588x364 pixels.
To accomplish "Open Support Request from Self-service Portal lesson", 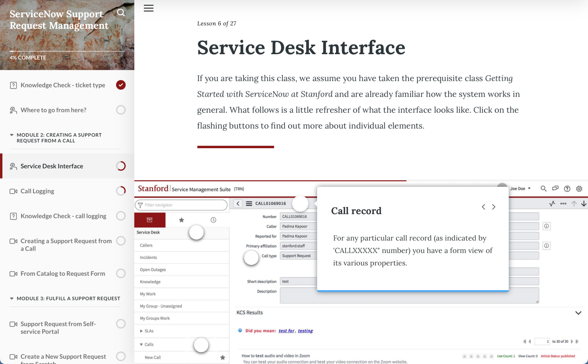I will (x=58, y=328).
